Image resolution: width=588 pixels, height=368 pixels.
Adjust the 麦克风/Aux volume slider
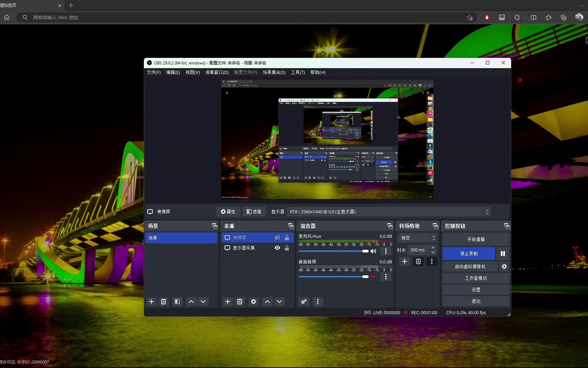pos(365,251)
